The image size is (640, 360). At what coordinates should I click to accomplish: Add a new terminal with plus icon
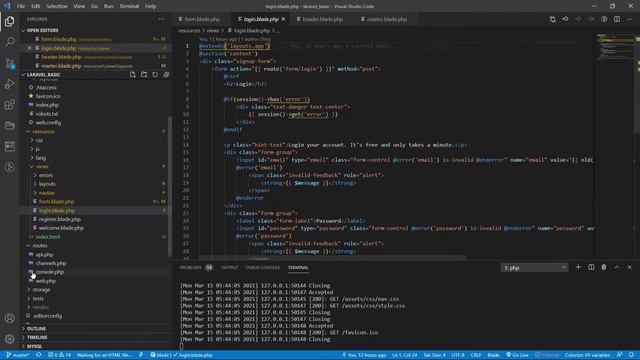click(x=578, y=267)
